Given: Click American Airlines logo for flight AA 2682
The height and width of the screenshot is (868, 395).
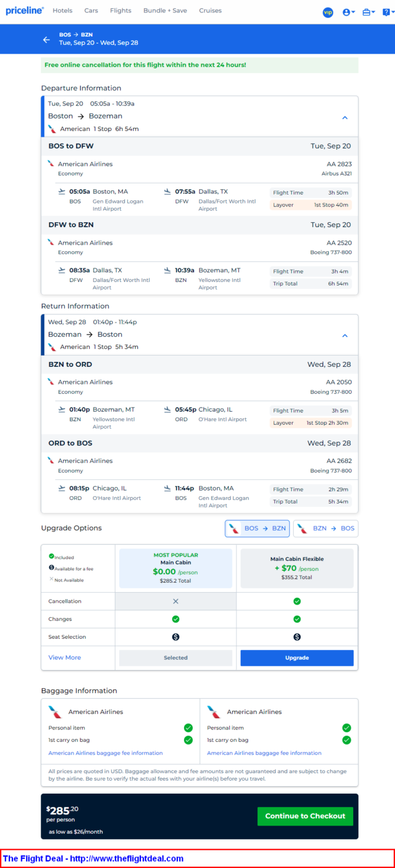Looking at the screenshot, I should tap(51, 461).
